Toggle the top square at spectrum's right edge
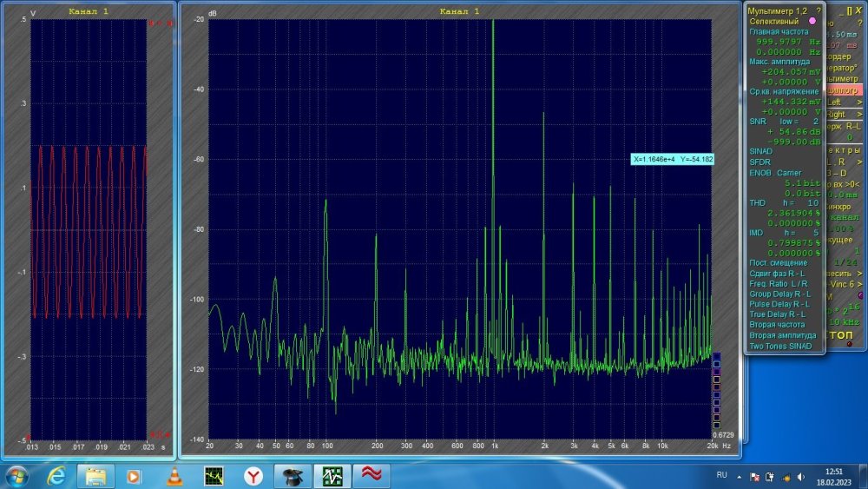The width and height of the screenshot is (868, 489). (716, 355)
